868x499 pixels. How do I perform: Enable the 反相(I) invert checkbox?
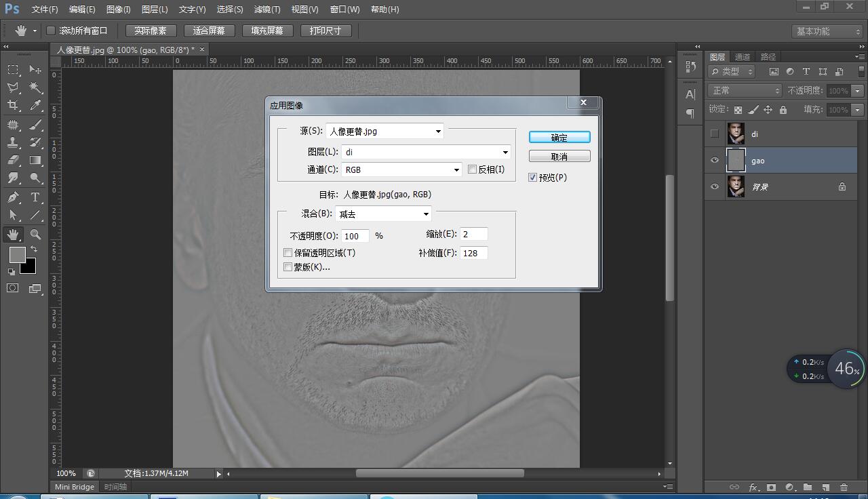(473, 169)
